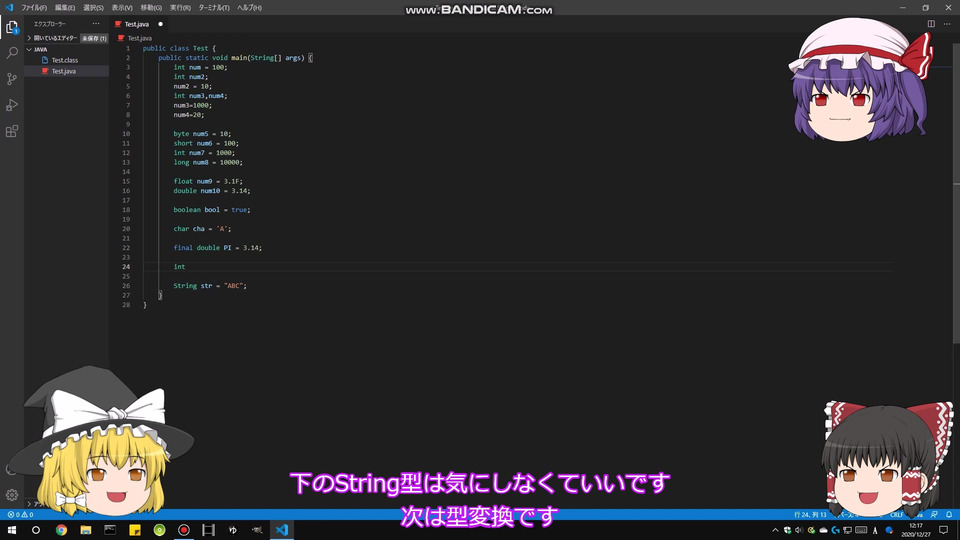Open the Search view in activity bar

[12, 53]
